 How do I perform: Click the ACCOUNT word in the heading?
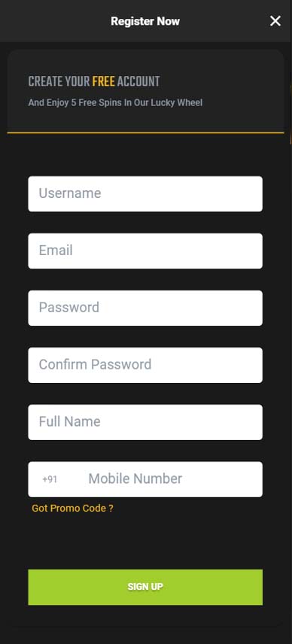(138, 81)
